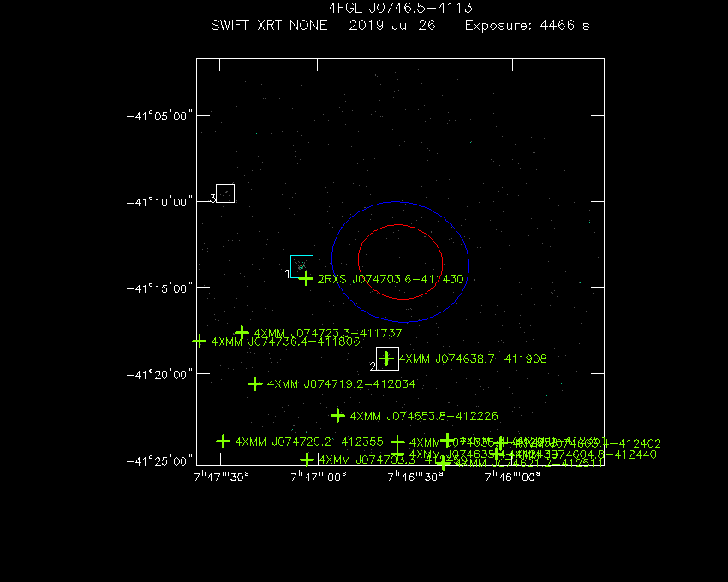Viewport: 728px width, 582px height.
Task: Click the declination label −41°10'00"
Action: coord(159,202)
